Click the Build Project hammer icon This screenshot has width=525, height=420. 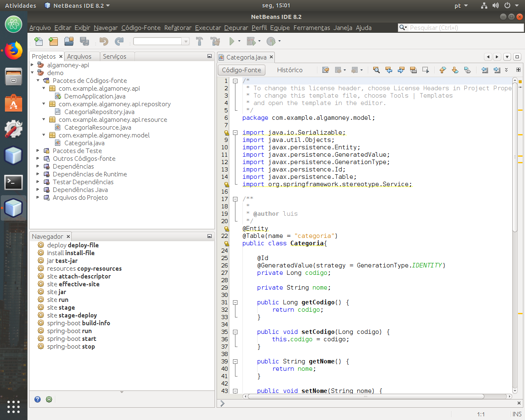tap(199, 41)
